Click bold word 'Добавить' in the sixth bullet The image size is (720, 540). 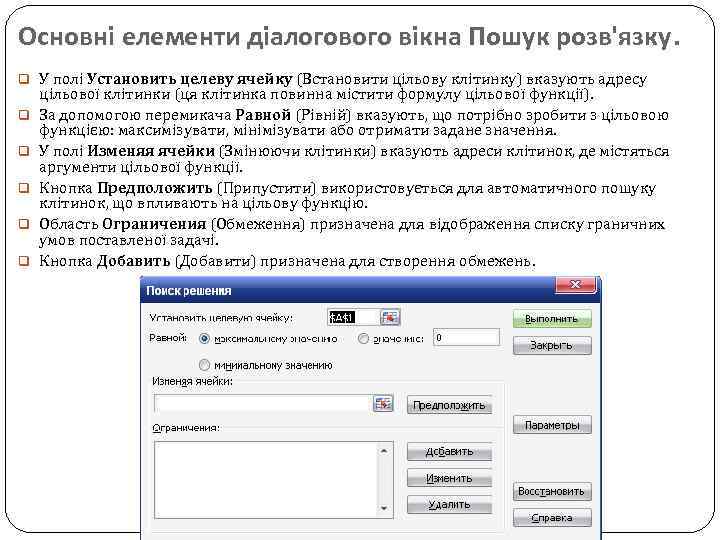pos(134,261)
